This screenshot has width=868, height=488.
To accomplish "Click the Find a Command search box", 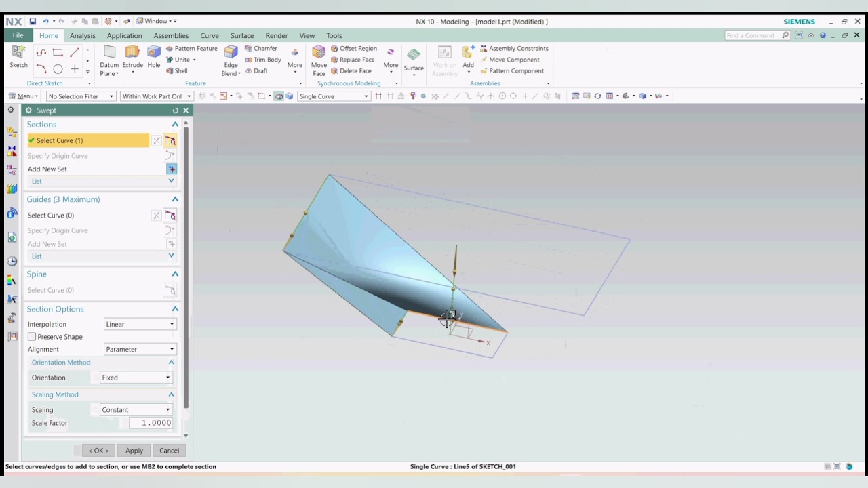I will click(757, 35).
